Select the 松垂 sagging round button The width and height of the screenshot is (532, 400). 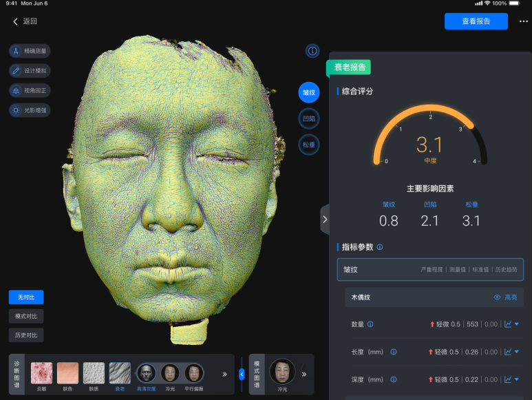pyautogui.click(x=309, y=145)
